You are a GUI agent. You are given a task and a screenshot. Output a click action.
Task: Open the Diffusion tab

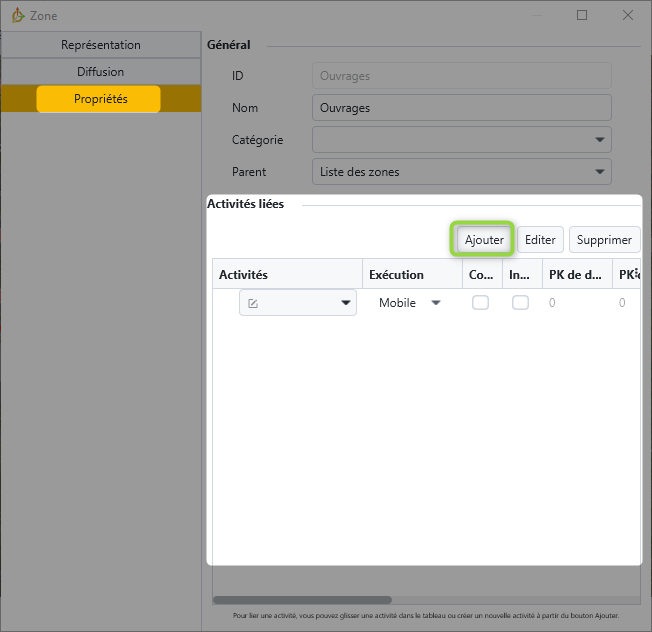pyautogui.click(x=100, y=72)
